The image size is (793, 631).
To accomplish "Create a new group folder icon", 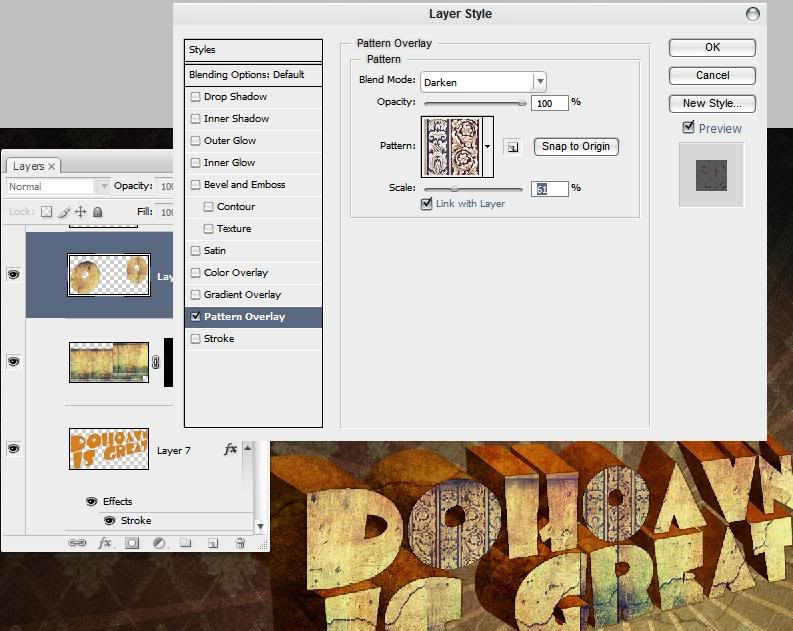I will tap(186, 543).
